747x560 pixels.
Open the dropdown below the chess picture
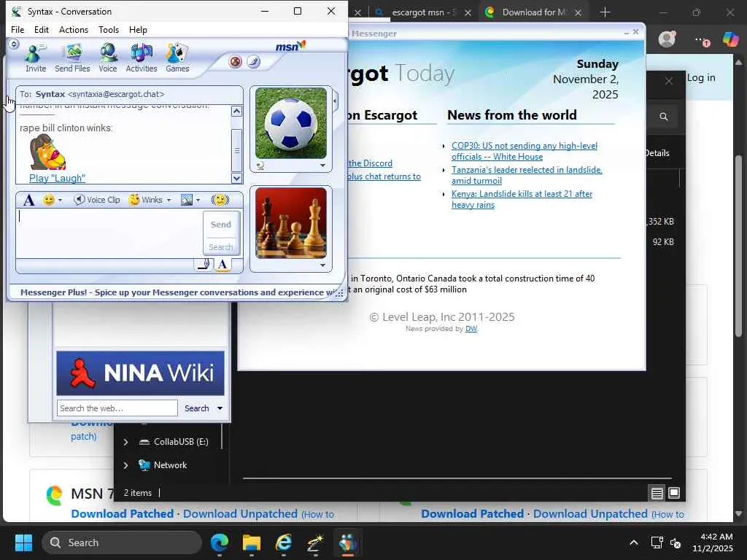click(322, 265)
